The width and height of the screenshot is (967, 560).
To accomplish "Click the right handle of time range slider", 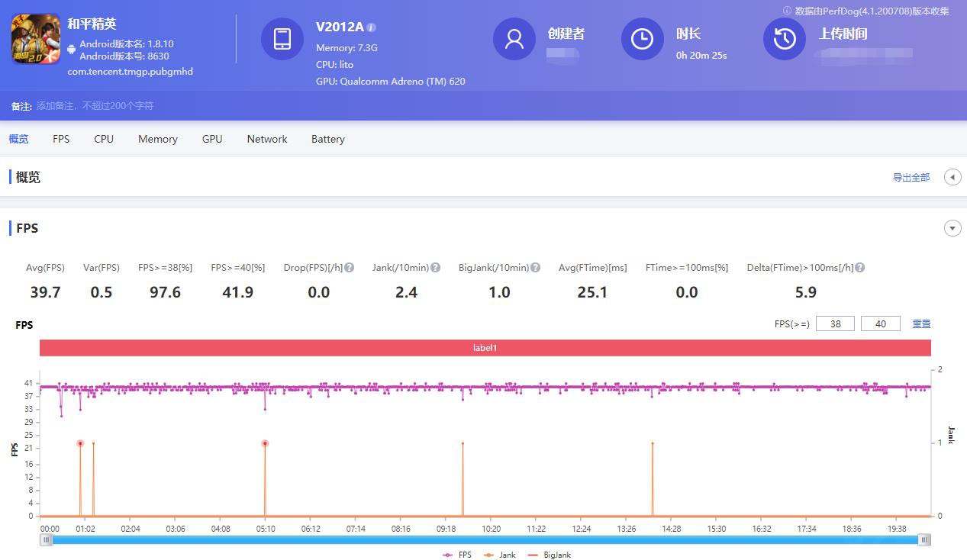I will click(x=924, y=539).
